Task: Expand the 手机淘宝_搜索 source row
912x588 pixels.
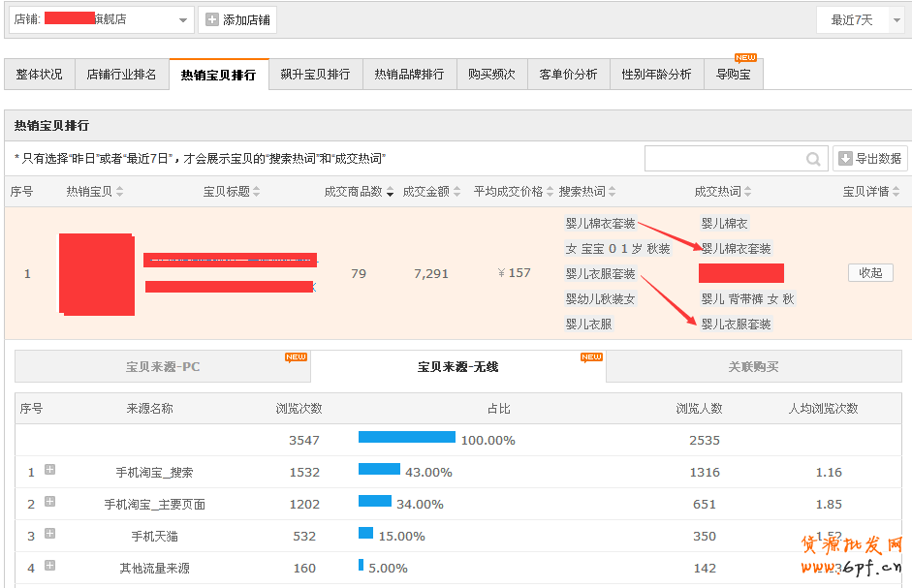Action: pyautogui.click(x=49, y=470)
